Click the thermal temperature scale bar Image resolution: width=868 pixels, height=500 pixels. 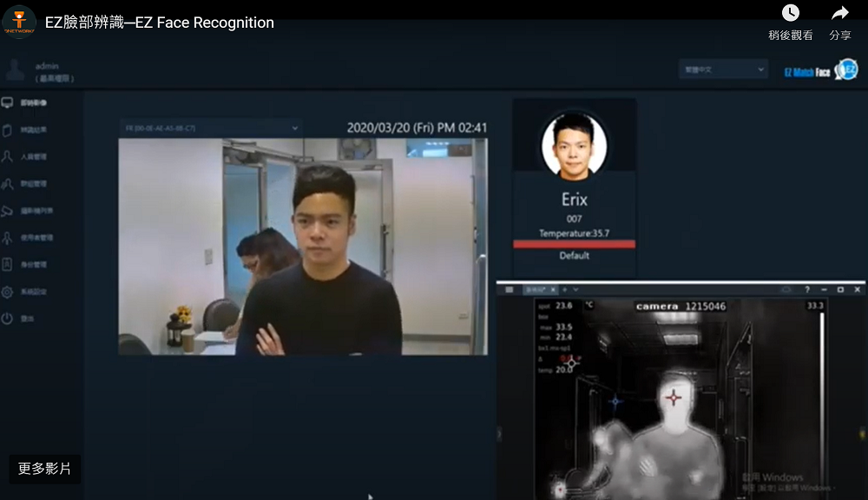(822, 405)
